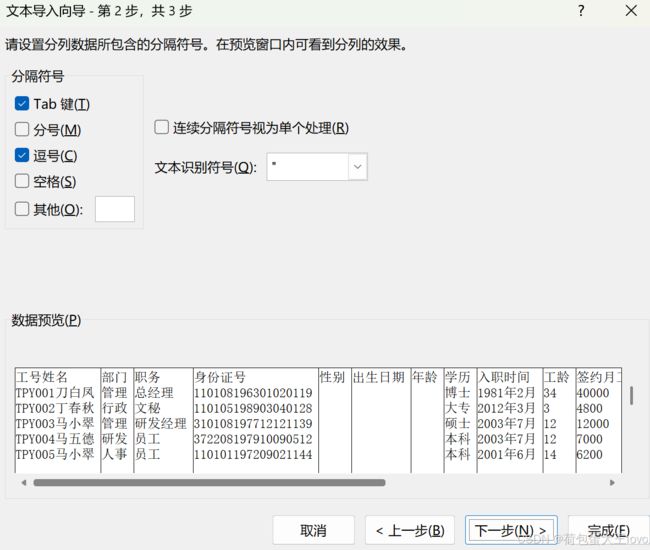Click the preview horizontal scrollbar thumb
The height and width of the screenshot is (550, 650).
click(209, 482)
